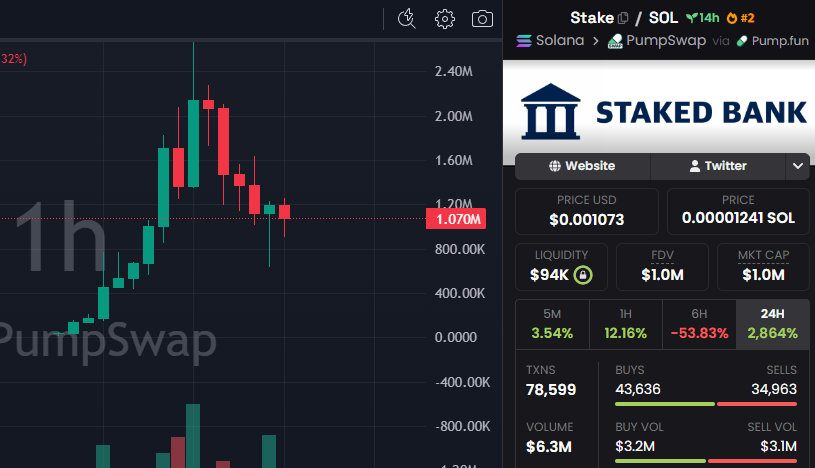Click the 2.00M price axis label
815x468 pixels.
454,116
